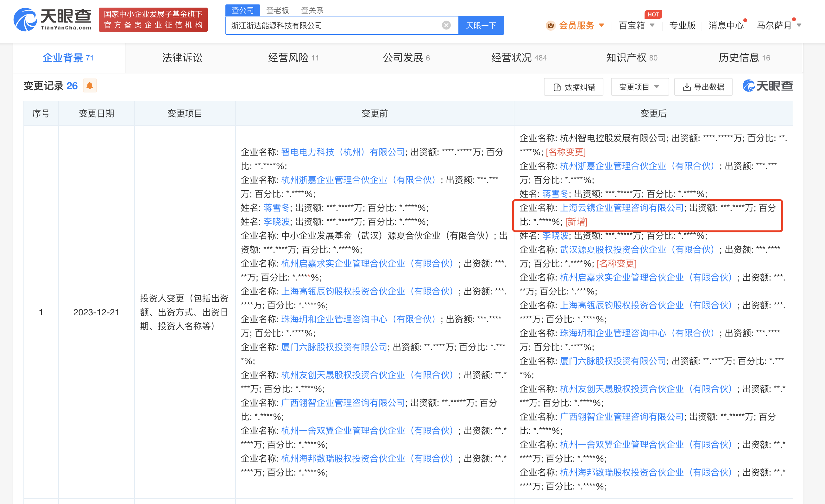Screen dimensions: 825x504
Task: Open the 法律诉讼 tab
Action: (x=182, y=58)
